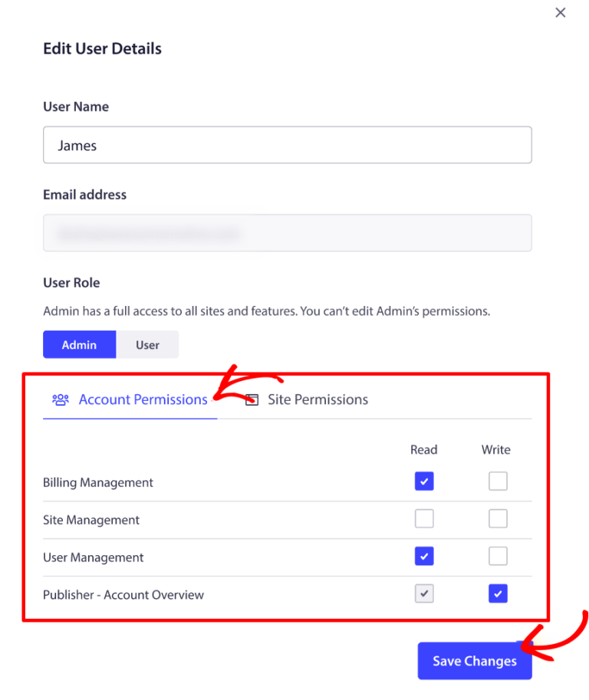Disable Write access for Publisher Account Overview
This screenshot has height=700, width=589.
pos(498,593)
